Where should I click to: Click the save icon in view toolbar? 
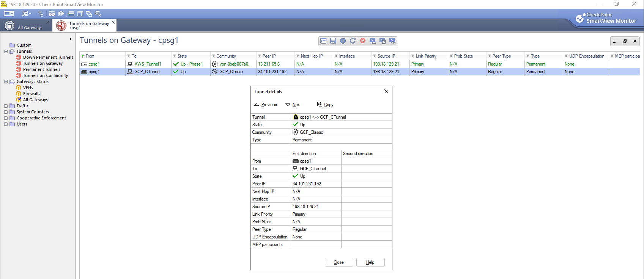point(333,41)
